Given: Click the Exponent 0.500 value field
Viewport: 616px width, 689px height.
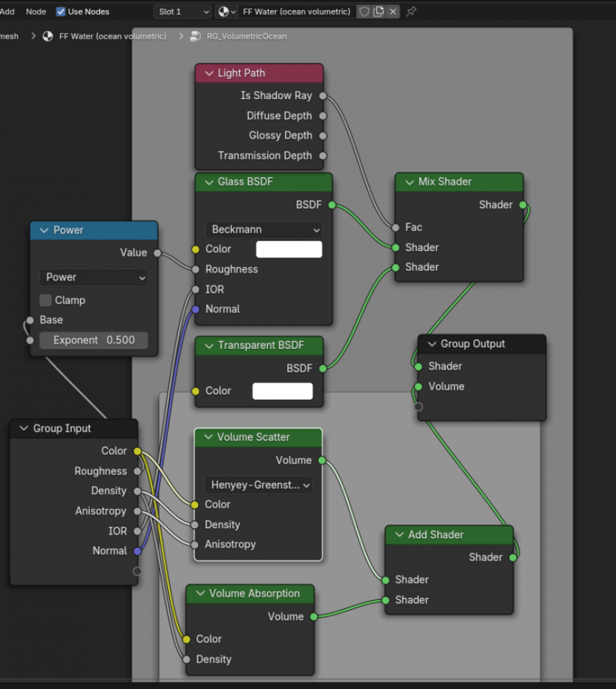Looking at the screenshot, I should (93, 340).
